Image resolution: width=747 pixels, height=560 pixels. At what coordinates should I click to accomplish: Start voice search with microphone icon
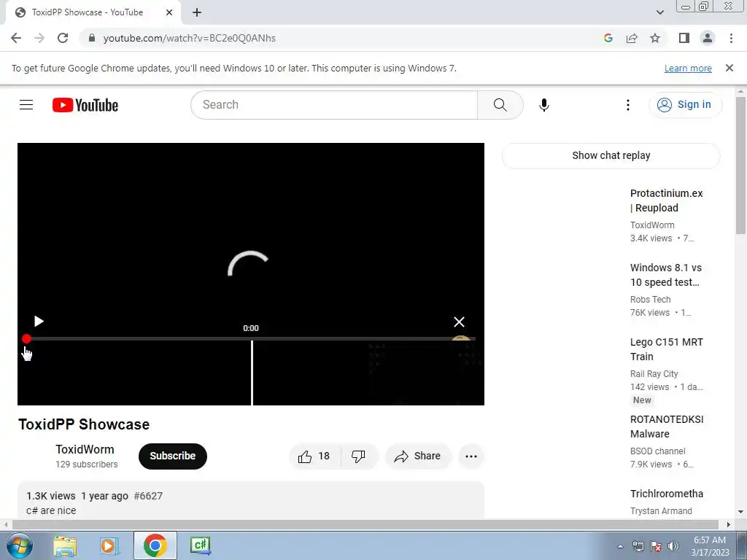[x=543, y=105]
